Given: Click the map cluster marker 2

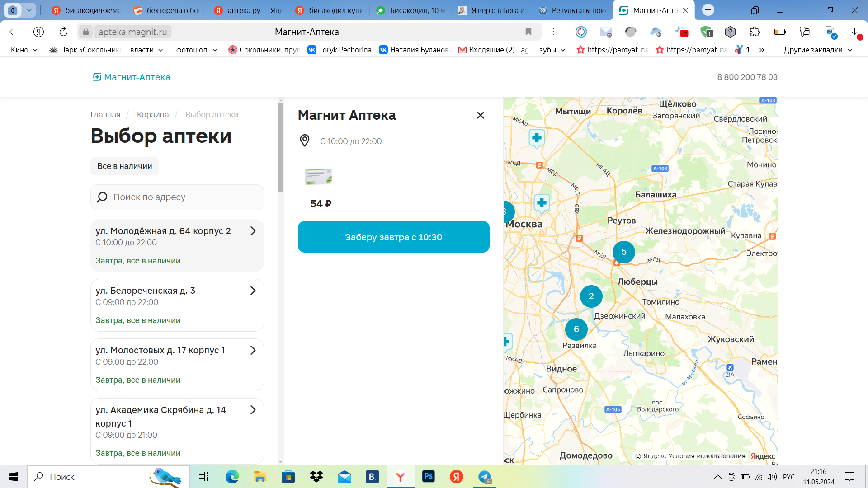Looking at the screenshot, I should 591,296.
